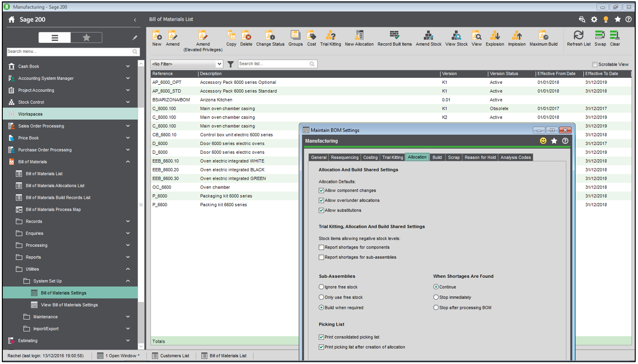Click the pencil edit menu icon

point(134,38)
